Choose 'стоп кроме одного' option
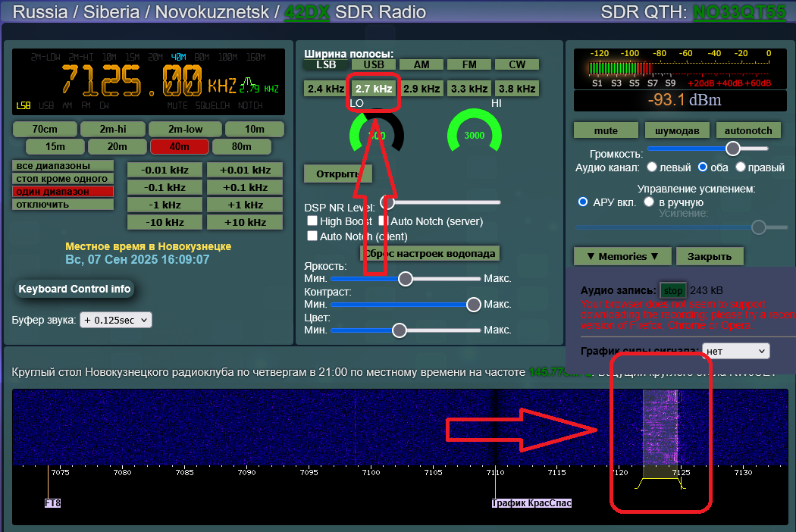The image size is (796, 532). 62,179
